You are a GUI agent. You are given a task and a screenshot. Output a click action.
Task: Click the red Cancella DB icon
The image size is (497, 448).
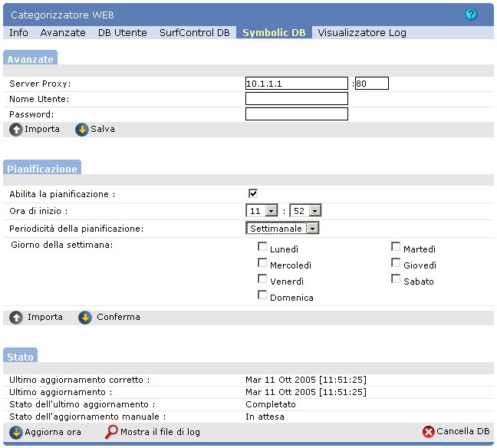[x=429, y=432]
